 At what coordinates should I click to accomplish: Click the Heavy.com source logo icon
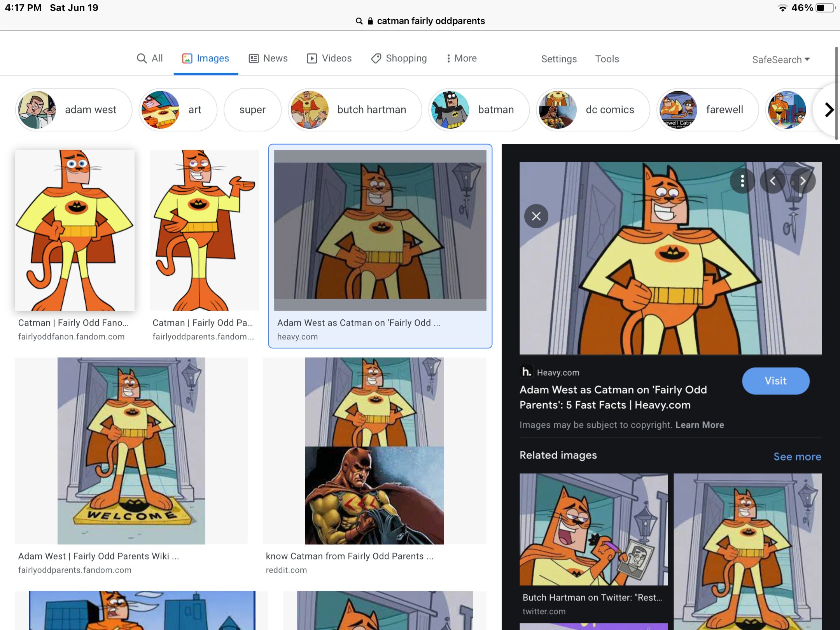[526, 372]
